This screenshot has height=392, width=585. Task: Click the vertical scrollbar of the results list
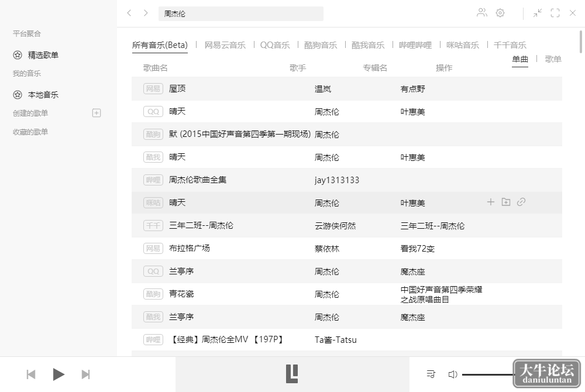pos(581,42)
